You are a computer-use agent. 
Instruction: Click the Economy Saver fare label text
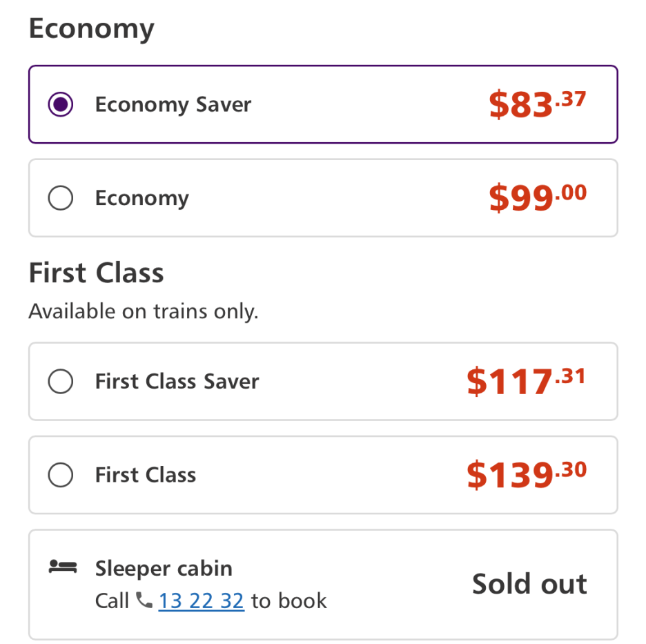(x=173, y=105)
